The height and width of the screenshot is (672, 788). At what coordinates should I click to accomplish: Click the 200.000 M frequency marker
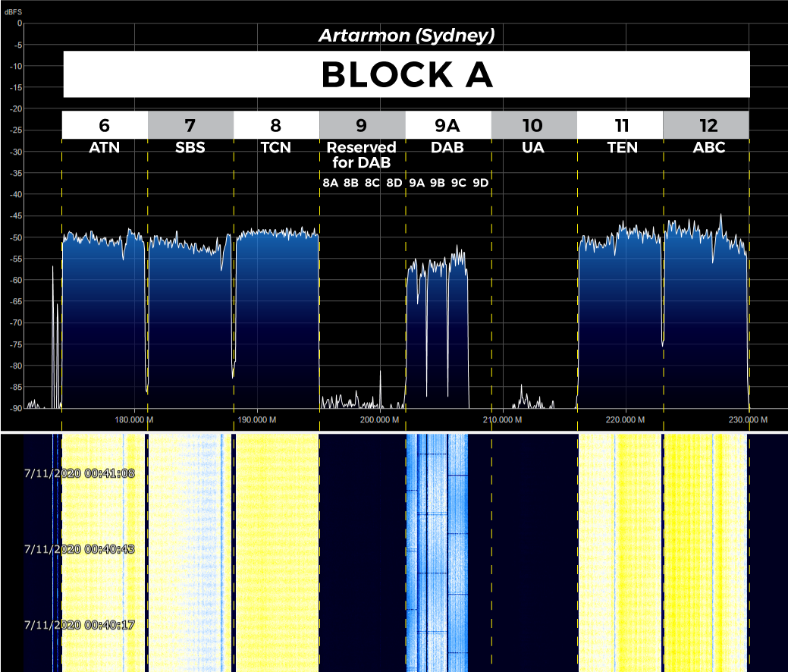click(380, 419)
